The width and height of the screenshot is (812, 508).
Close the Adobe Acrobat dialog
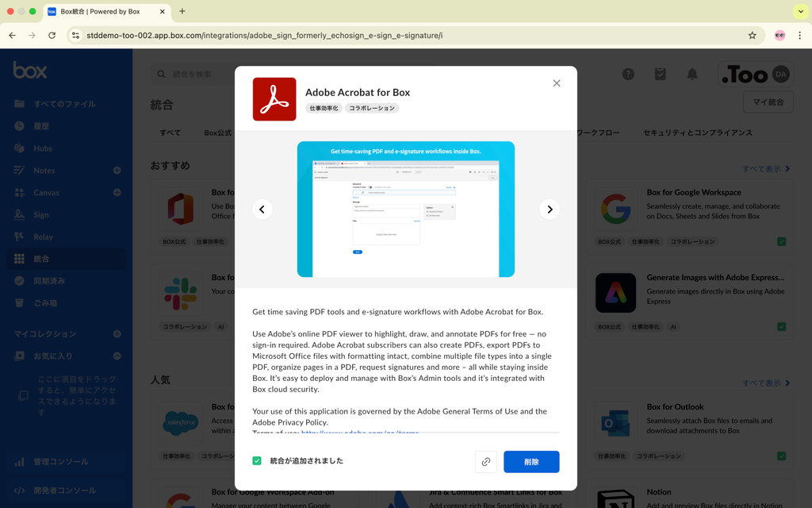tap(557, 83)
